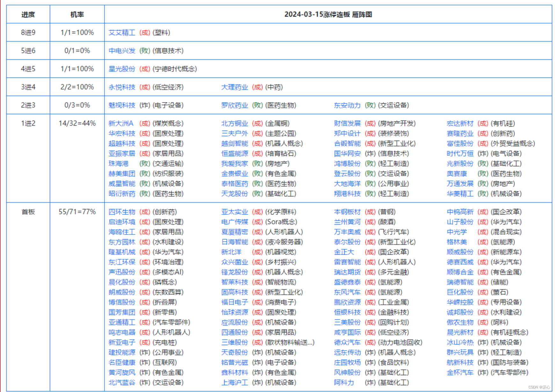Open the 国华网安 link
This screenshot has width=555, height=392.
[x=347, y=153]
